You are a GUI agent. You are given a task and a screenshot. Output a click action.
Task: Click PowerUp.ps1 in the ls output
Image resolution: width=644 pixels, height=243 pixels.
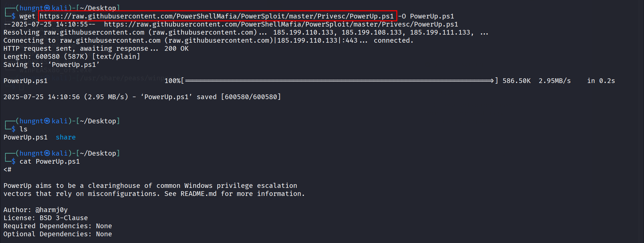pos(25,137)
